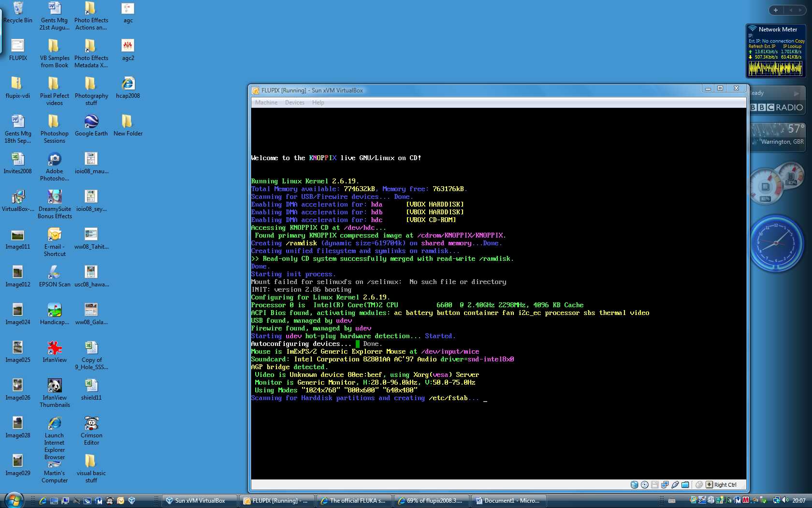Switch to The official FLUKA s... taskbar window
This screenshot has height=508, width=812.
[354, 501]
